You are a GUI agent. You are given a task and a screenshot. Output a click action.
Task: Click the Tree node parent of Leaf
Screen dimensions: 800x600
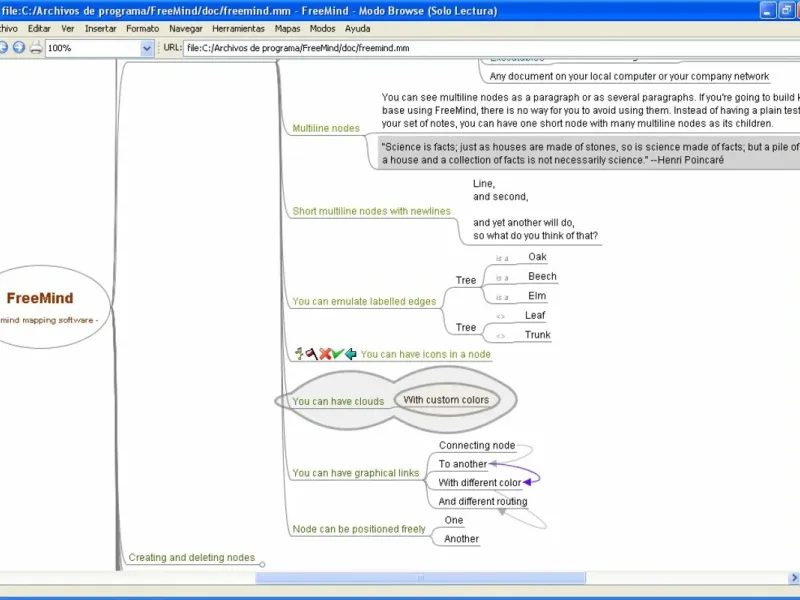[x=465, y=327]
